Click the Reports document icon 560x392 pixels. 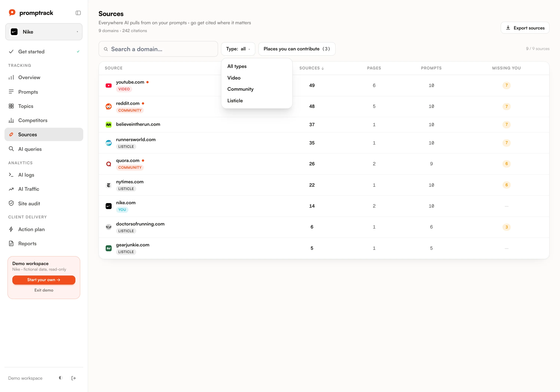[x=11, y=243]
